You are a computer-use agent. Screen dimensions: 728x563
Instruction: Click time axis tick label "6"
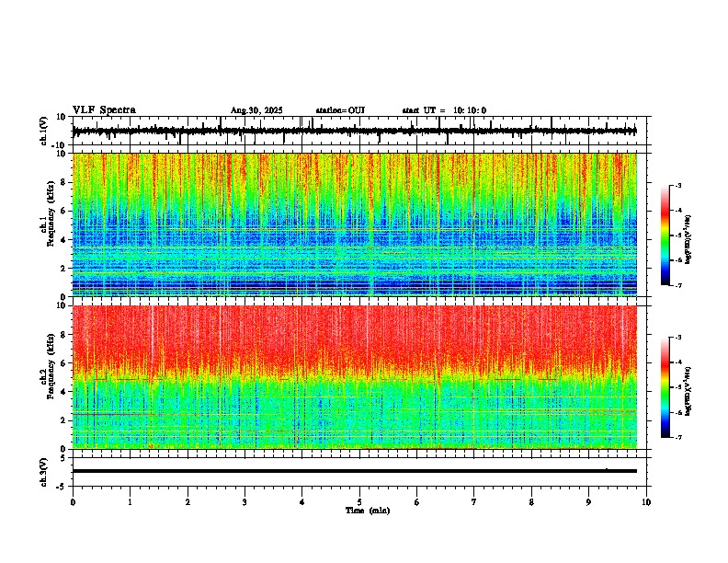(x=417, y=502)
